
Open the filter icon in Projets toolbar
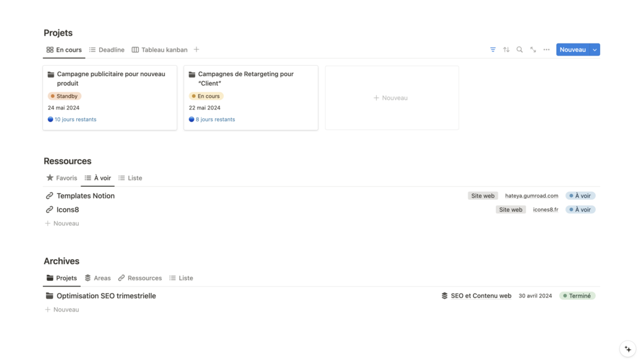click(x=493, y=50)
